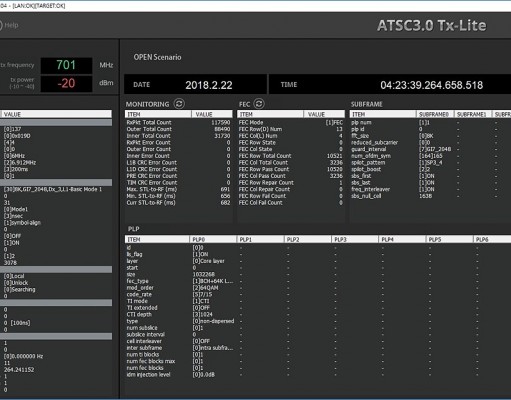Click the MONITORING table ITEM column header
511x400 pixels.
pos(158,114)
